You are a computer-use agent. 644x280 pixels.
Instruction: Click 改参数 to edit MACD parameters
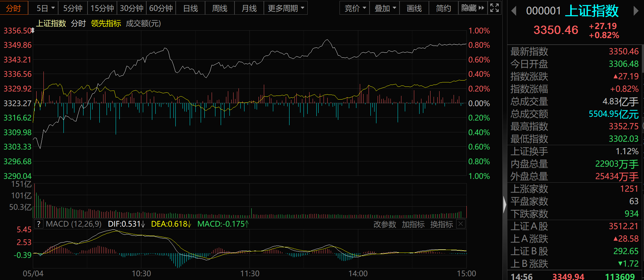[x=385, y=224]
